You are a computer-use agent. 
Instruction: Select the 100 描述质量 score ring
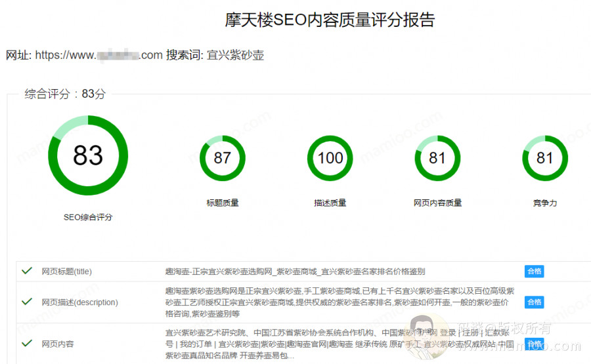[x=330, y=158]
